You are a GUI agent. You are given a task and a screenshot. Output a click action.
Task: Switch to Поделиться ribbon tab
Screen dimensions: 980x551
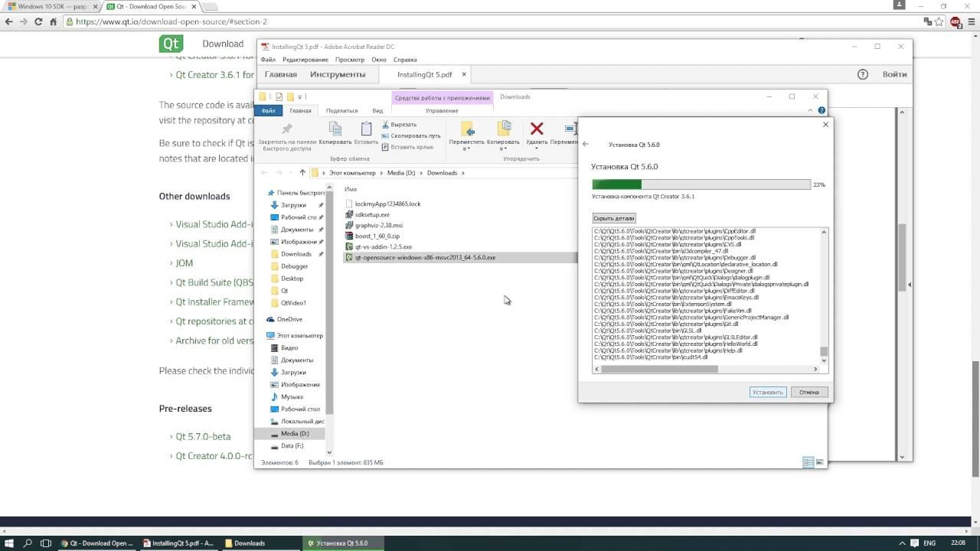click(341, 110)
